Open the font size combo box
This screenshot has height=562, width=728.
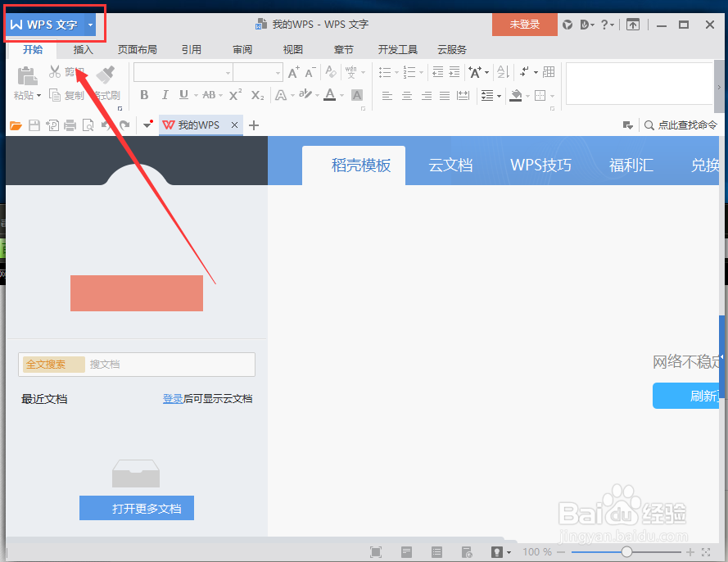click(258, 73)
